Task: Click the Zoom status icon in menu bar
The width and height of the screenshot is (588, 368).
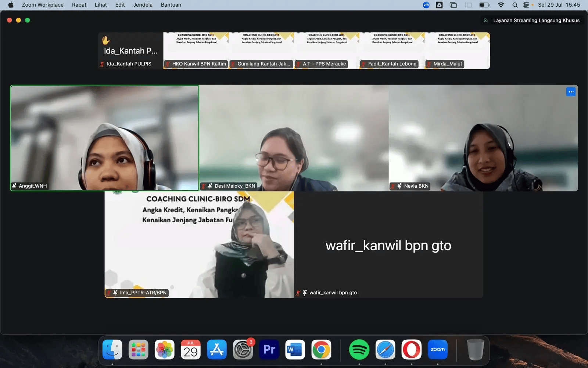Action: [x=426, y=5]
